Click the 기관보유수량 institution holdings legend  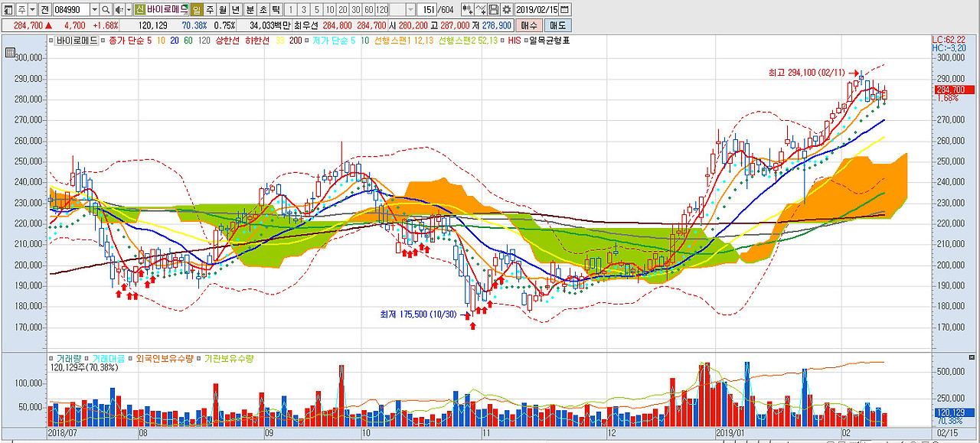[x=228, y=358]
